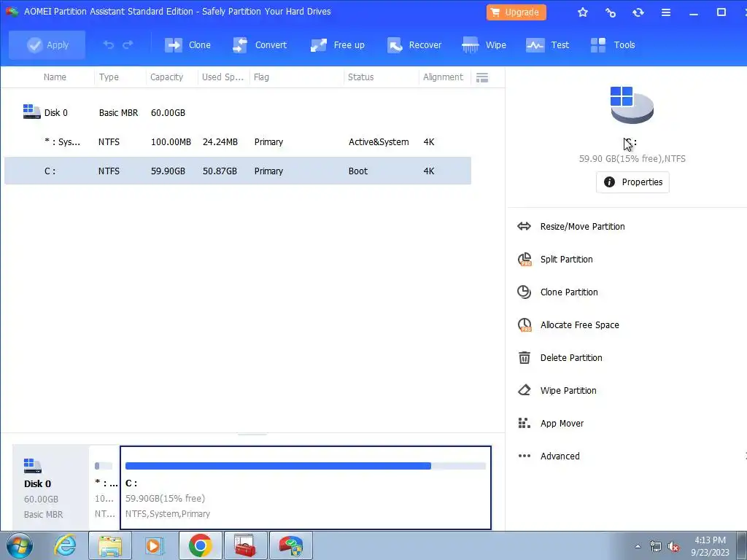Sort by the Alignment column header
The height and width of the screenshot is (560, 747).
tap(443, 77)
